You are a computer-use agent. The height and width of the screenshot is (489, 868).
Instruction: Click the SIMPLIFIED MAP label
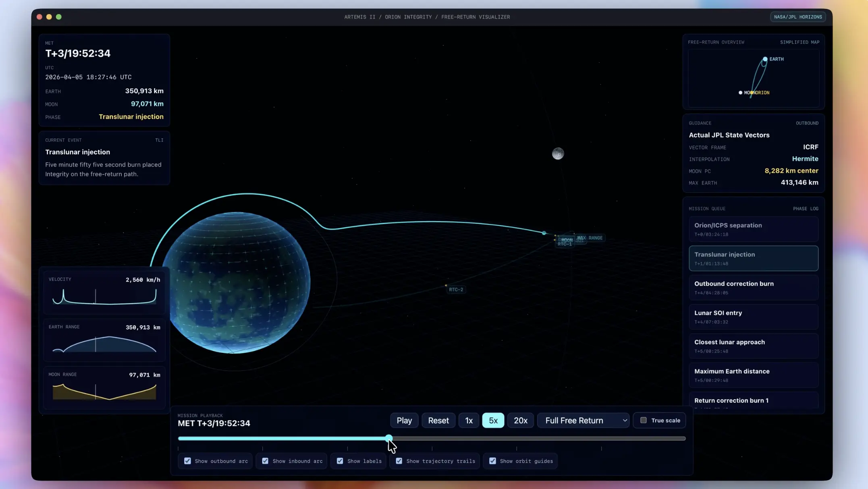(x=799, y=42)
